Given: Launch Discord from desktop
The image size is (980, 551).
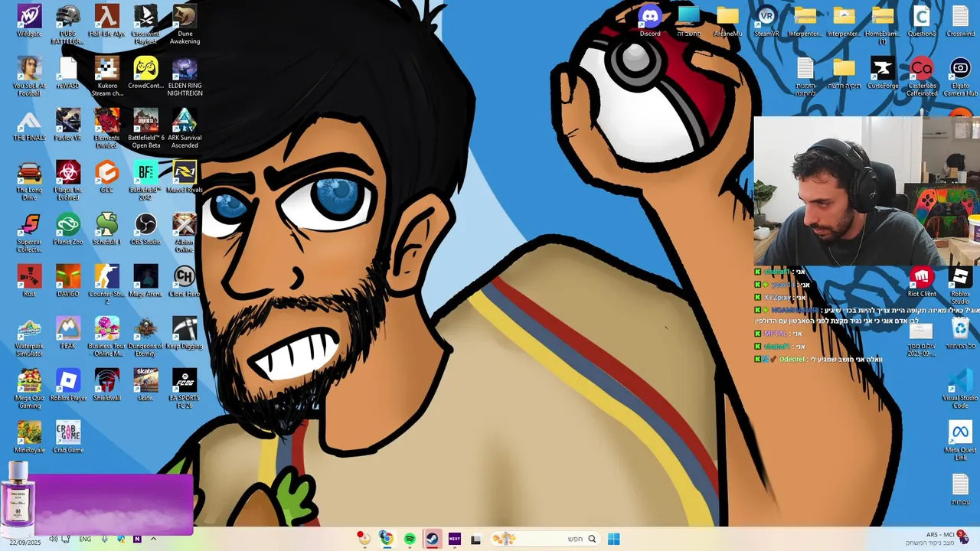Looking at the screenshot, I should [650, 21].
